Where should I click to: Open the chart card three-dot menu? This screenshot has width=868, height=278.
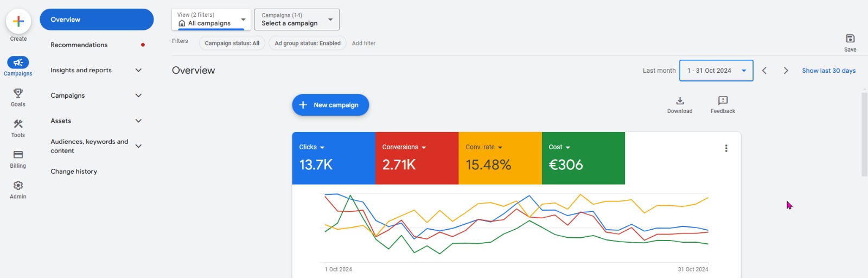[726, 148]
